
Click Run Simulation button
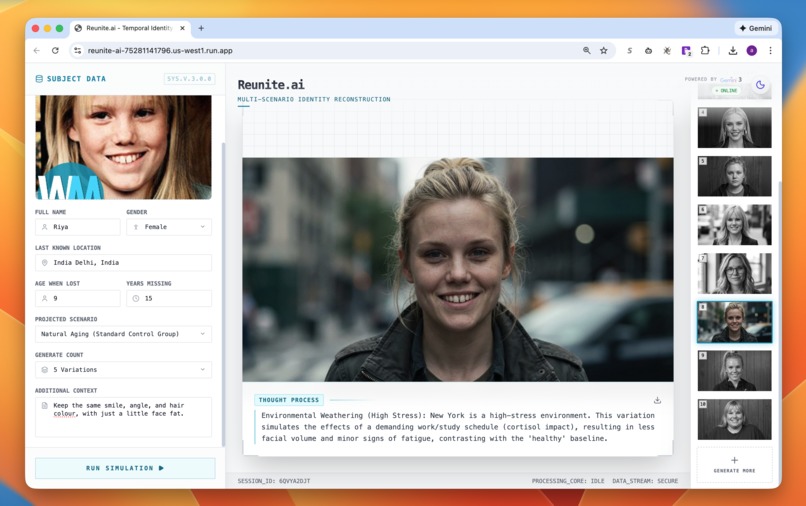tap(125, 468)
